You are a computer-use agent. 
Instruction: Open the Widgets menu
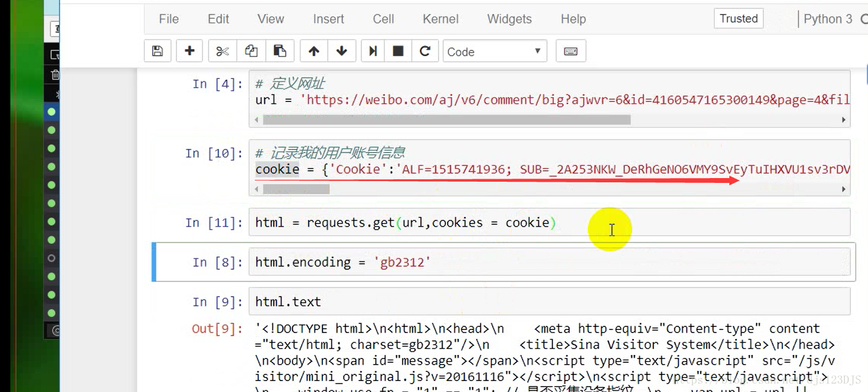pos(509,19)
